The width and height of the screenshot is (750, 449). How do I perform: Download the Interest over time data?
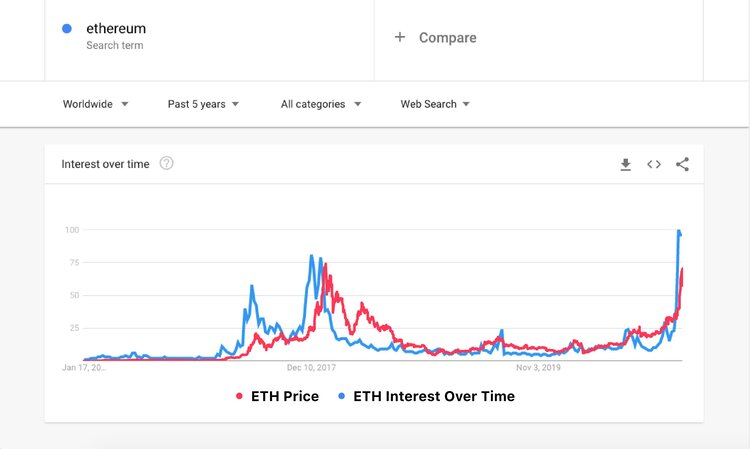pos(626,164)
